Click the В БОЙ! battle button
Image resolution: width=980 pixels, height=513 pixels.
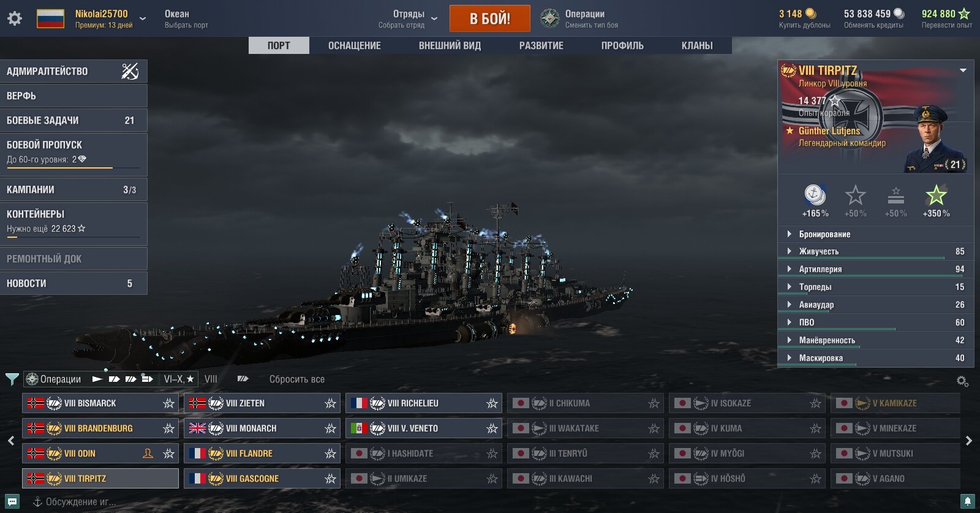(x=490, y=18)
